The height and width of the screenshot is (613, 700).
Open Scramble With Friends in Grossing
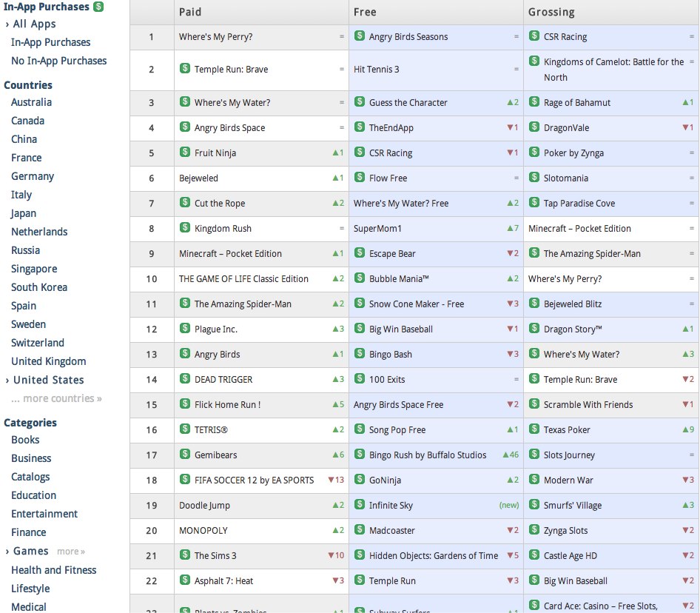[x=588, y=405]
